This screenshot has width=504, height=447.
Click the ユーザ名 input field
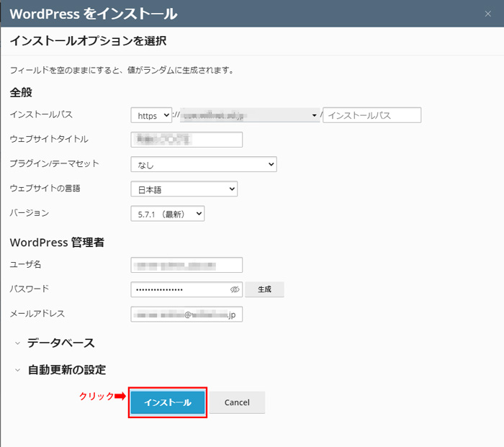tap(186, 265)
